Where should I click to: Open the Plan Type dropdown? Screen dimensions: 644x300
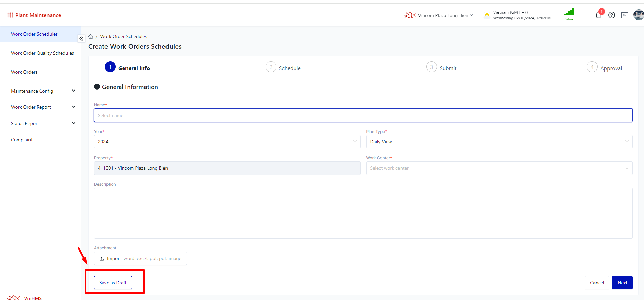499,142
